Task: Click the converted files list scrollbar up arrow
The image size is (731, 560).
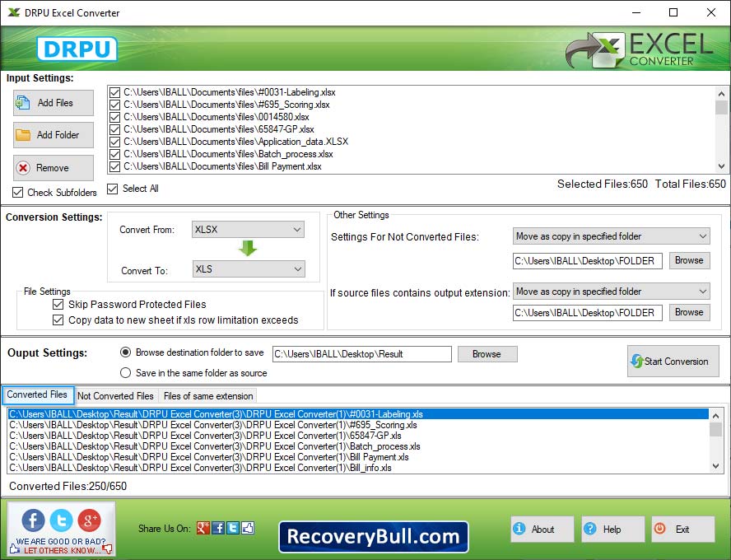Action: click(716, 415)
